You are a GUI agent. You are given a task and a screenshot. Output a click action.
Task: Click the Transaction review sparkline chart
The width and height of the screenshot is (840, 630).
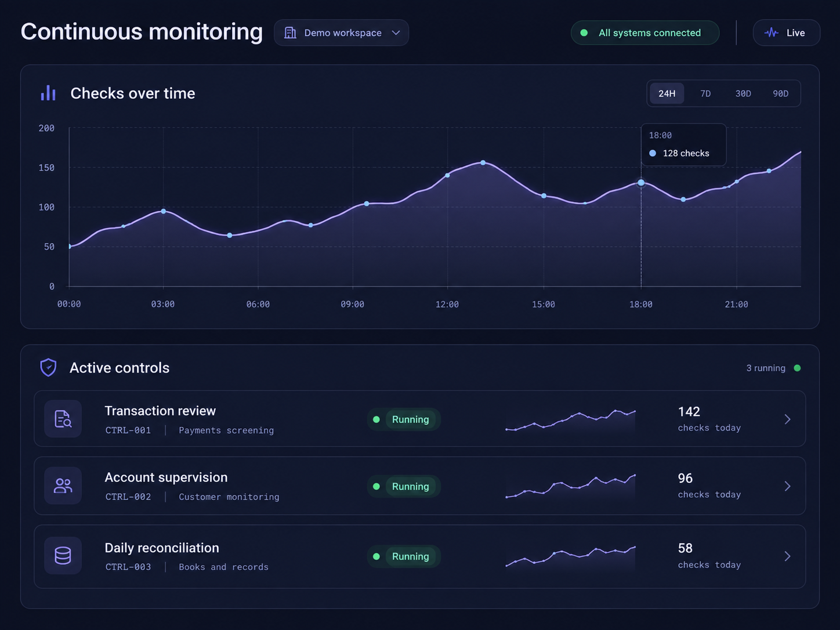[570, 421]
